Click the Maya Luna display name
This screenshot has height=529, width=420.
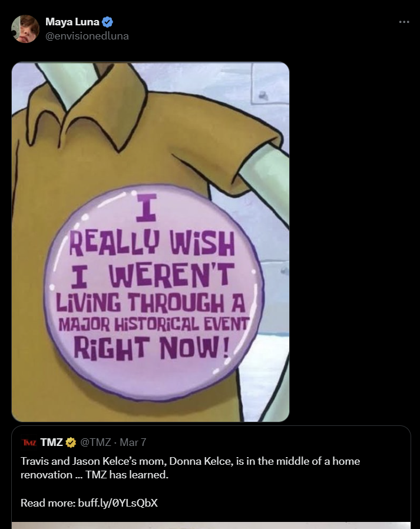click(x=72, y=22)
